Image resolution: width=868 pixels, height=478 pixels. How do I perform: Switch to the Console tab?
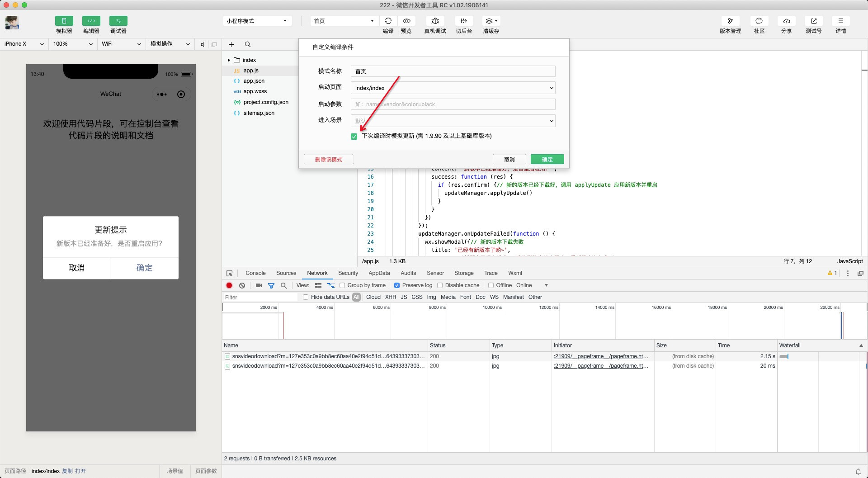point(255,273)
